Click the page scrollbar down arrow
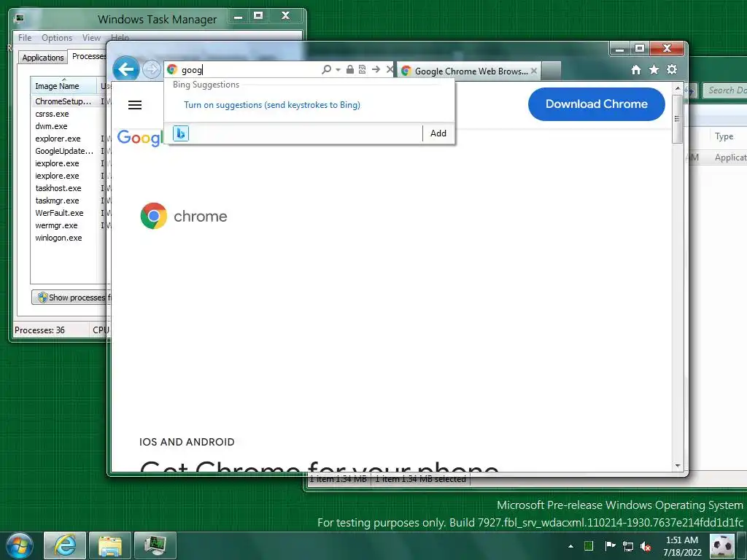 pos(678,466)
